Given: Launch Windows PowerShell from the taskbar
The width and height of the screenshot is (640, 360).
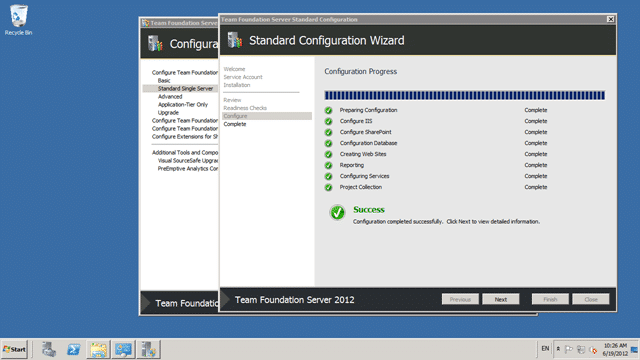Looking at the screenshot, I should tap(74, 349).
